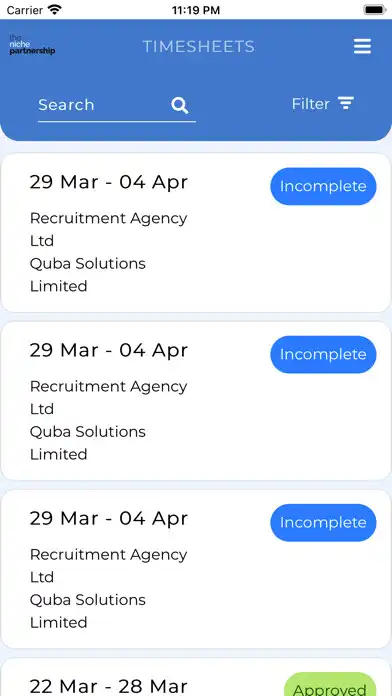Open the hamburger menu icon
This screenshot has width=392, height=696.
pos(362,46)
